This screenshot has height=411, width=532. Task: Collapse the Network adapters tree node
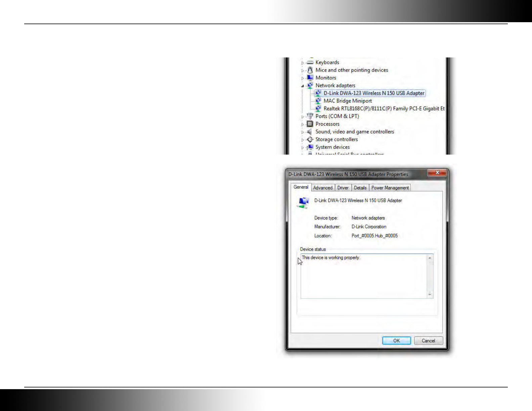[303, 86]
